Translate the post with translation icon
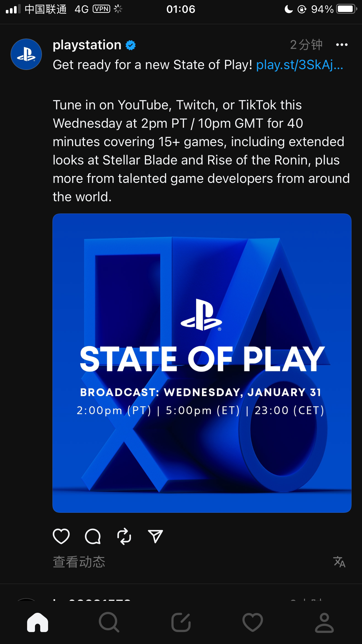This screenshot has width=362, height=644. coord(339,562)
